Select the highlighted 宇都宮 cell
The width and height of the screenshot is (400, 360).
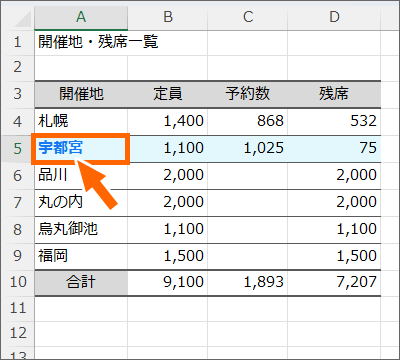[81, 149]
